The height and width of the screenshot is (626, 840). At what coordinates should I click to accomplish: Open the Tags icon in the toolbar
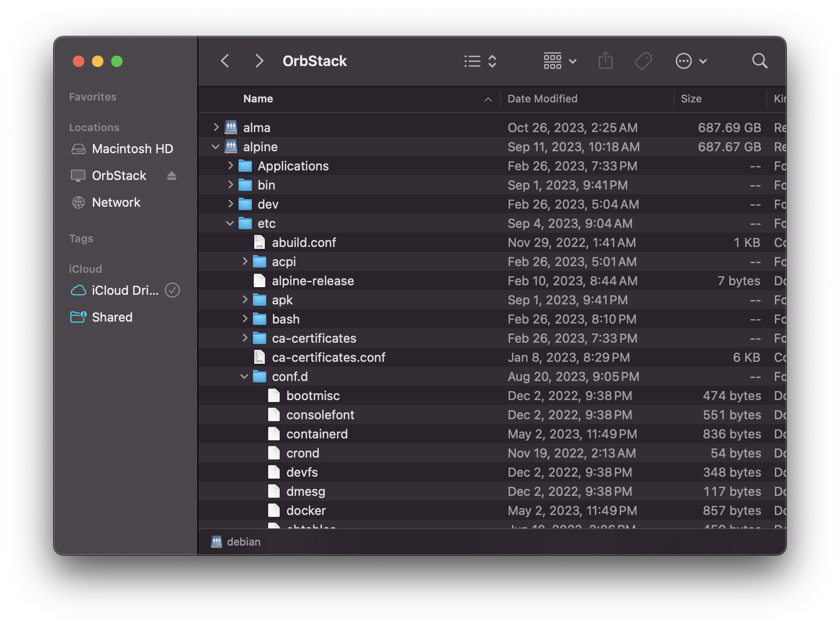(643, 61)
